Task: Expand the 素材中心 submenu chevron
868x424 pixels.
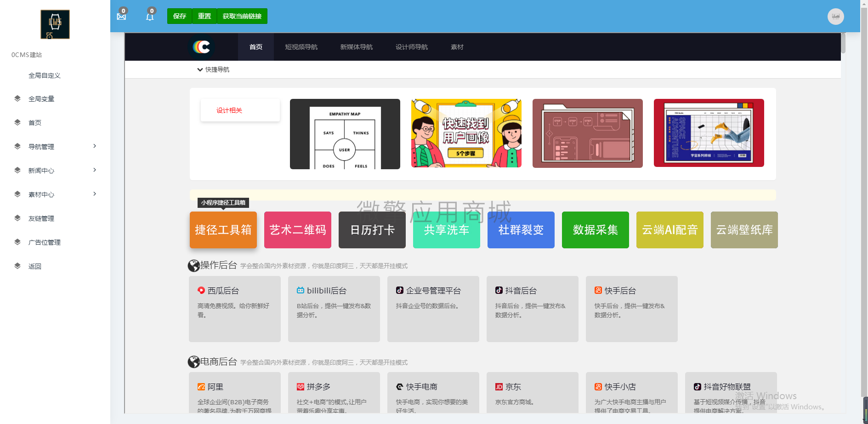Action: [95, 194]
